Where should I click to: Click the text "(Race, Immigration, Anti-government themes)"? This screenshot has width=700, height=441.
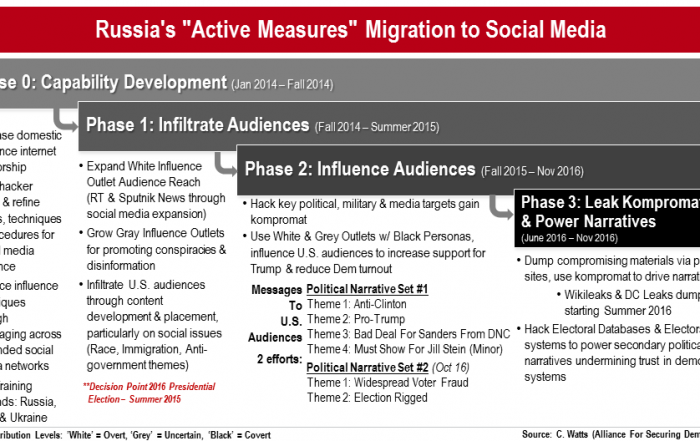[x=147, y=357]
